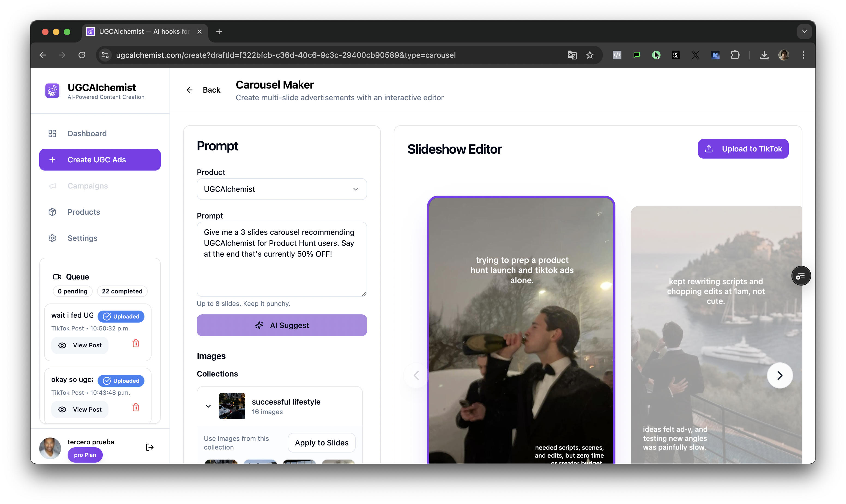This screenshot has height=504, width=846.
Task: Open the Google Translate icon in address bar
Action: 572,55
